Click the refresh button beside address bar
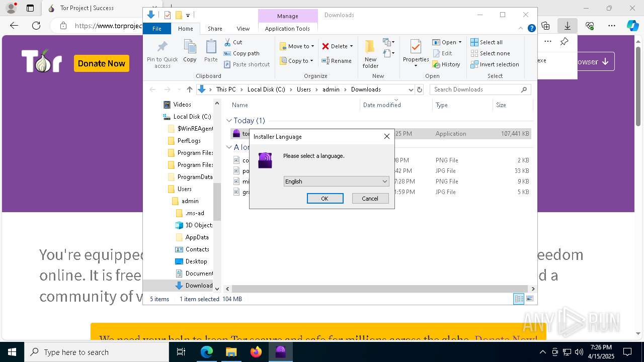This screenshot has height=362, width=644. pyautogui.click(x=420, y=89)
